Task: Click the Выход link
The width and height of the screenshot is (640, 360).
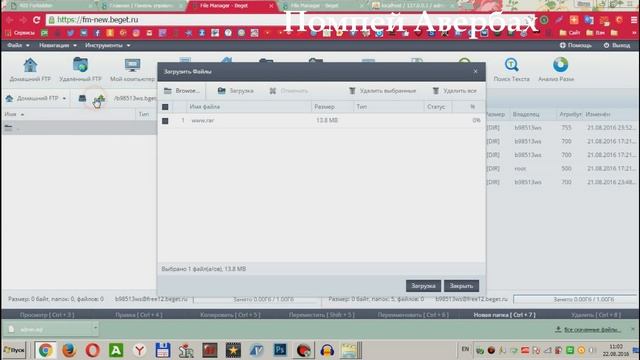Action: click(x=617, y=45)
